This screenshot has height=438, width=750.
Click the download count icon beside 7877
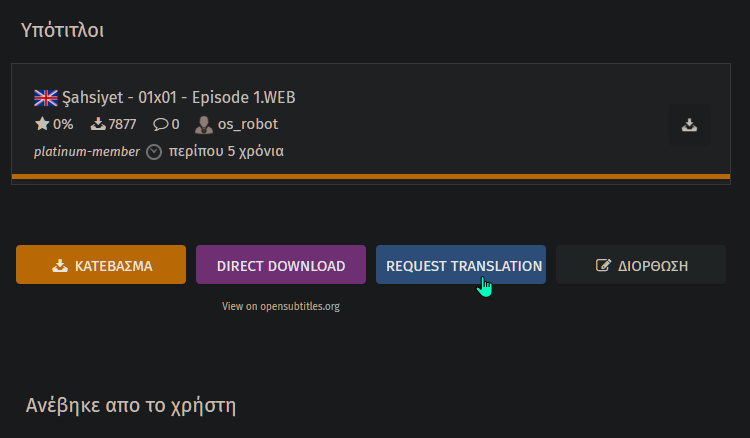98,124
